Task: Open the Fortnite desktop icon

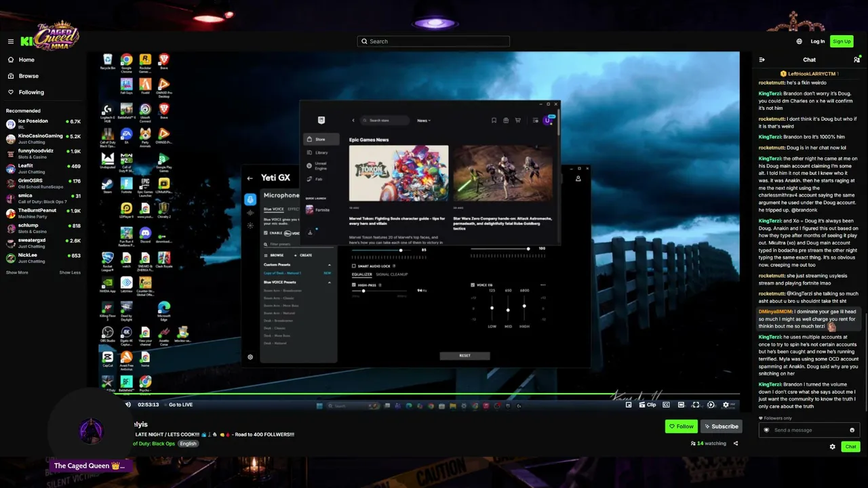Action: 126,186
